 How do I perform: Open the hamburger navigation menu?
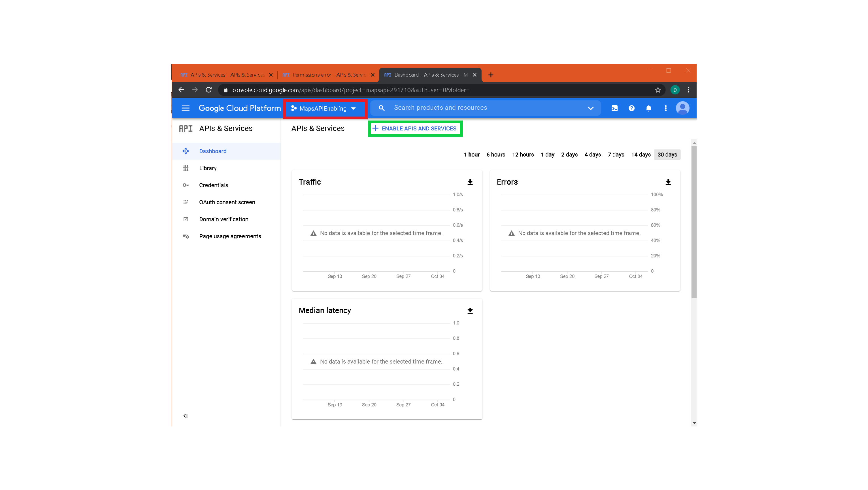coord(185,108)
